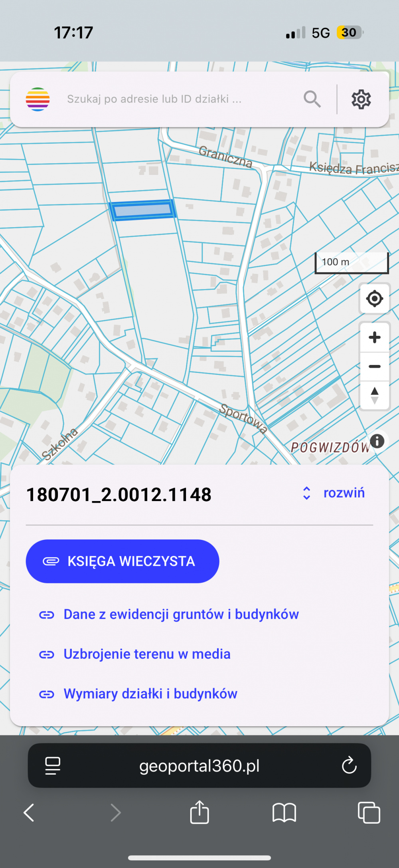Zoom out with the minus button
The height and width of the screenshot is (868, 399).
pos(374,367)
